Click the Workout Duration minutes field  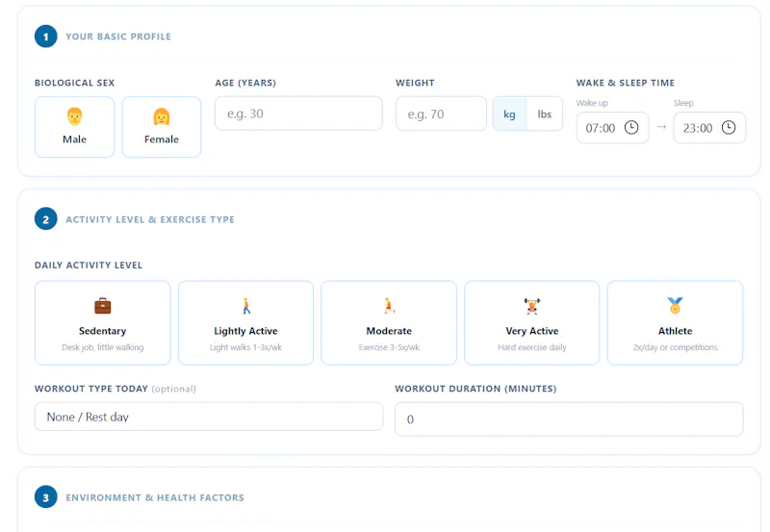[x=569, y=419]
